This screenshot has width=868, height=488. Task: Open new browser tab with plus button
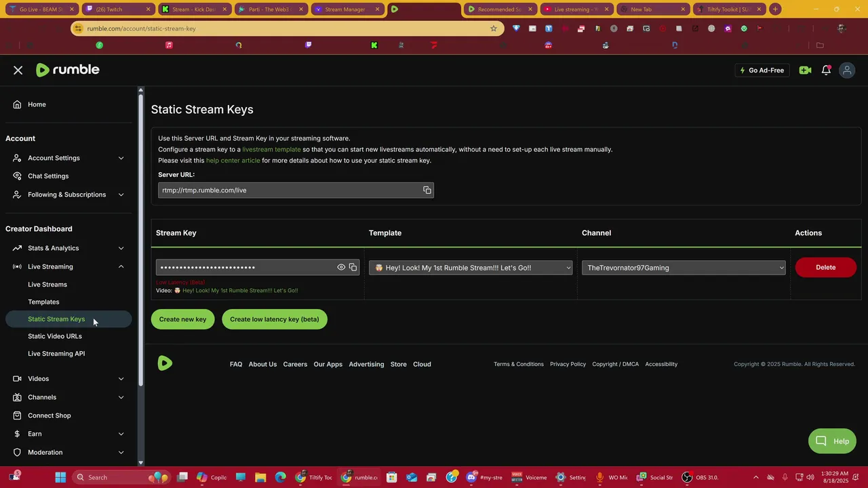775,9
